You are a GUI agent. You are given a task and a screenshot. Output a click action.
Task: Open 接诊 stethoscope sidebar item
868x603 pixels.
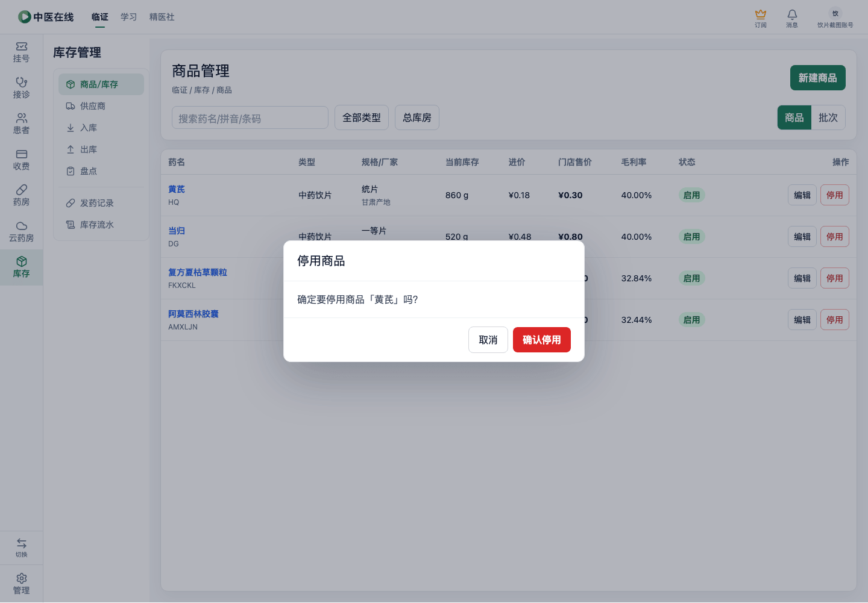tap(21, 88)
